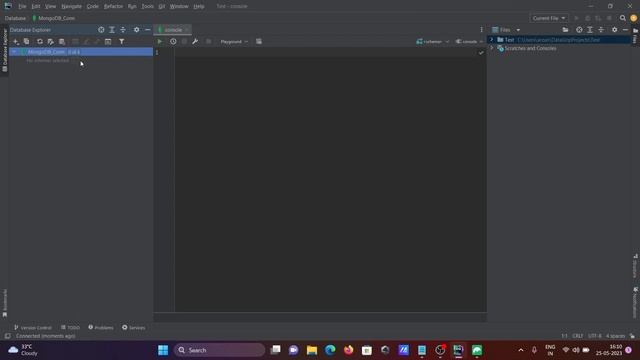The height and width of the screenshot is (360, 640).
Task: Open the filter icon in Database Explorer toolbar
Action: (x=122, y=42)
